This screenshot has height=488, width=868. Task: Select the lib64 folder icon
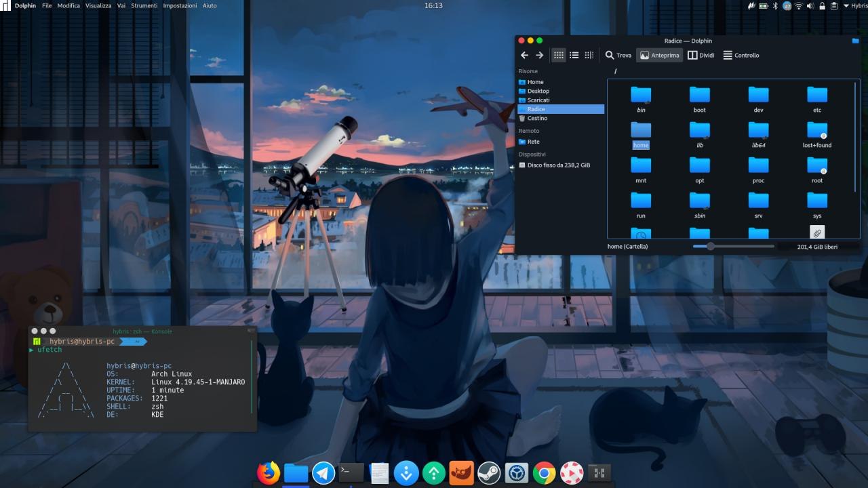click(x=758, y=130)
